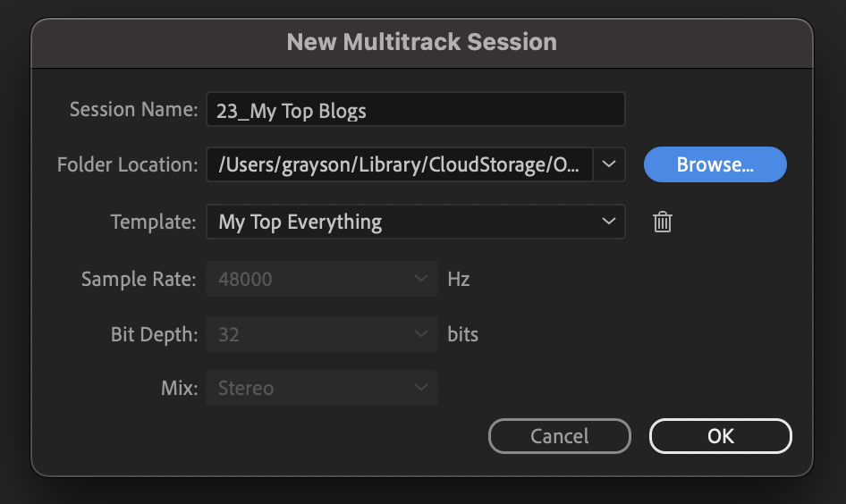This screenshot has height=504, width=846.
Task: Click the Template label
Action: pos(153,222)
